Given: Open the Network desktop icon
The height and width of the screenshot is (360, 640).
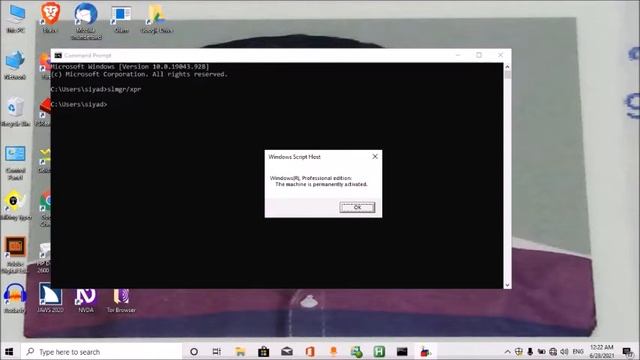Looking at the screenshot, I should click(15, 65).
